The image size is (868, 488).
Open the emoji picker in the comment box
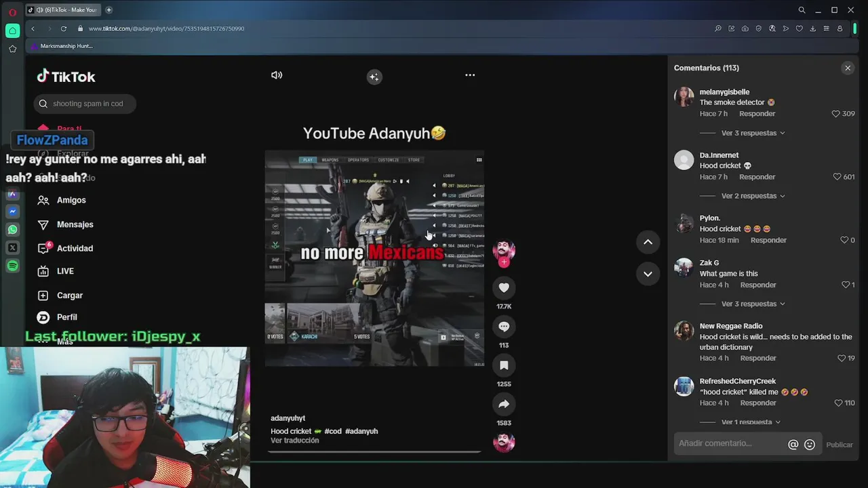coord(810,445)
